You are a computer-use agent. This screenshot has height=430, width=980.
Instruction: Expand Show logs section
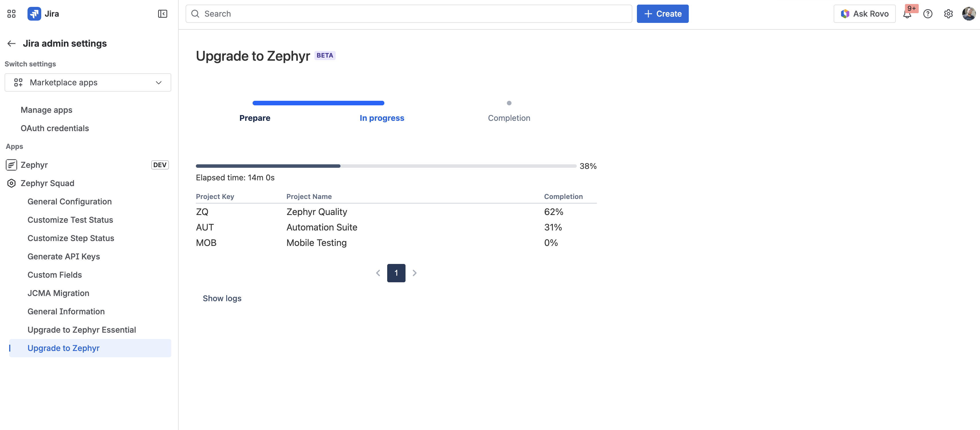pyautogui.click(x=222, y=299)
